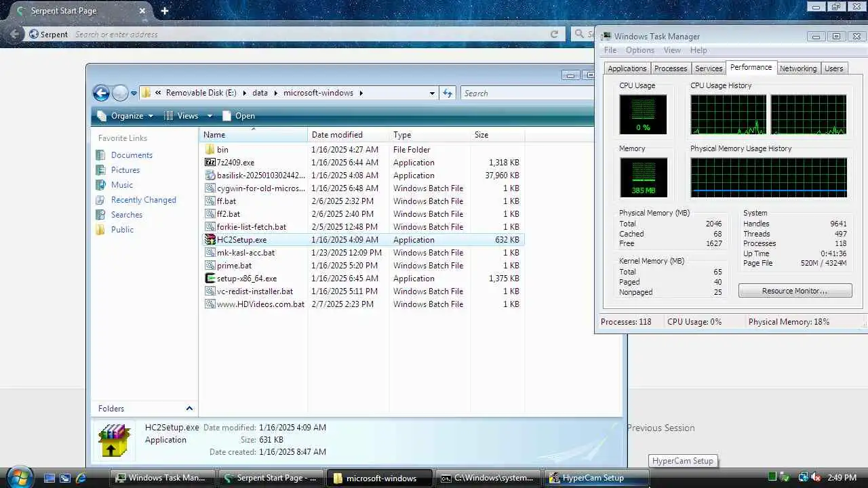
Task: Click the microsoft-windows breadcrumb segment
Action: (318, 93)
